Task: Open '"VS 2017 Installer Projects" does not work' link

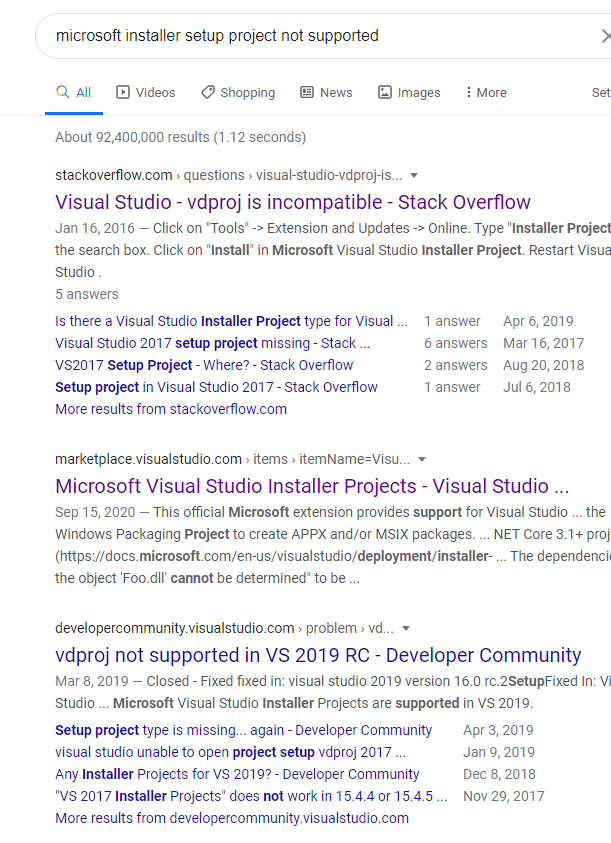Action: tap(251, 796)
